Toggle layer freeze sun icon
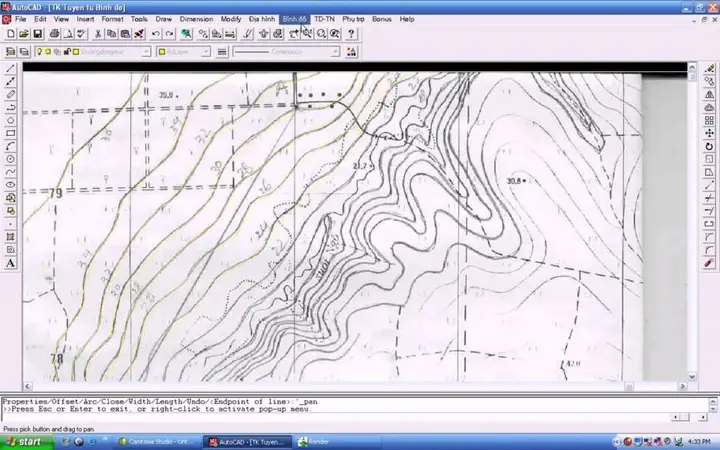 [48, 52]
